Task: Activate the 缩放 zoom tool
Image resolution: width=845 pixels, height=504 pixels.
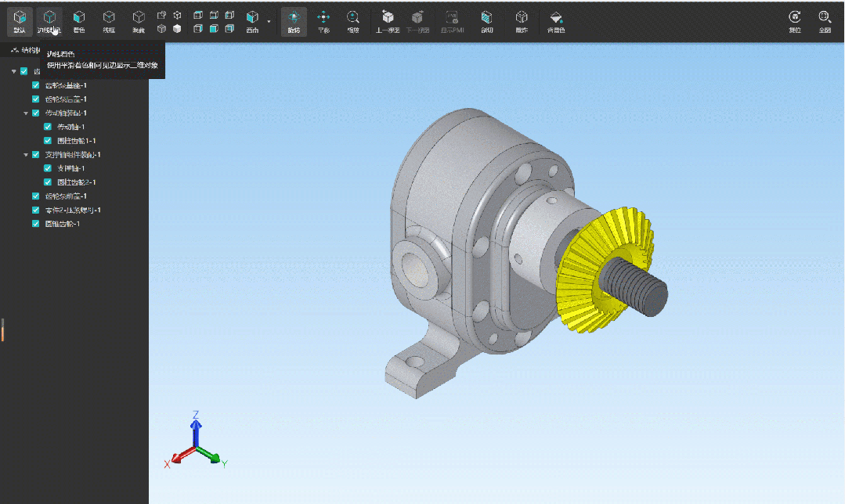Action: (x=353, y=20)
